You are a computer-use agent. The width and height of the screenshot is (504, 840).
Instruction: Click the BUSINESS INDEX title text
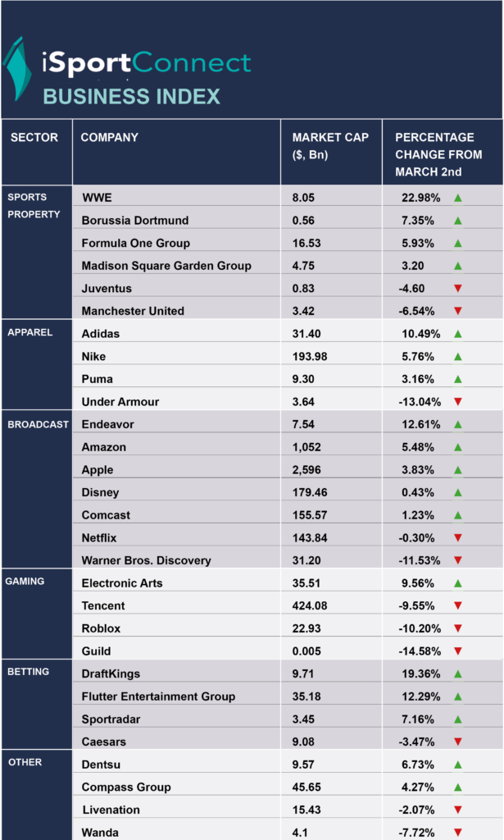(132, 97)
